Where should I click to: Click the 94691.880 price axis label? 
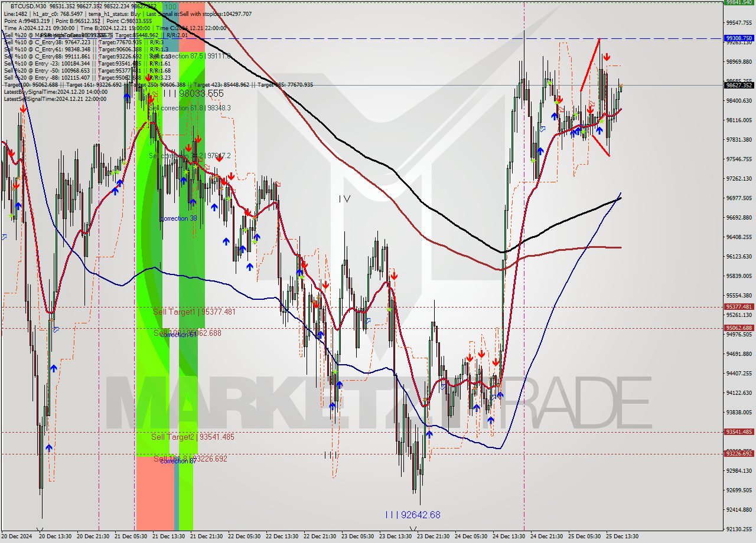(739, 354)
